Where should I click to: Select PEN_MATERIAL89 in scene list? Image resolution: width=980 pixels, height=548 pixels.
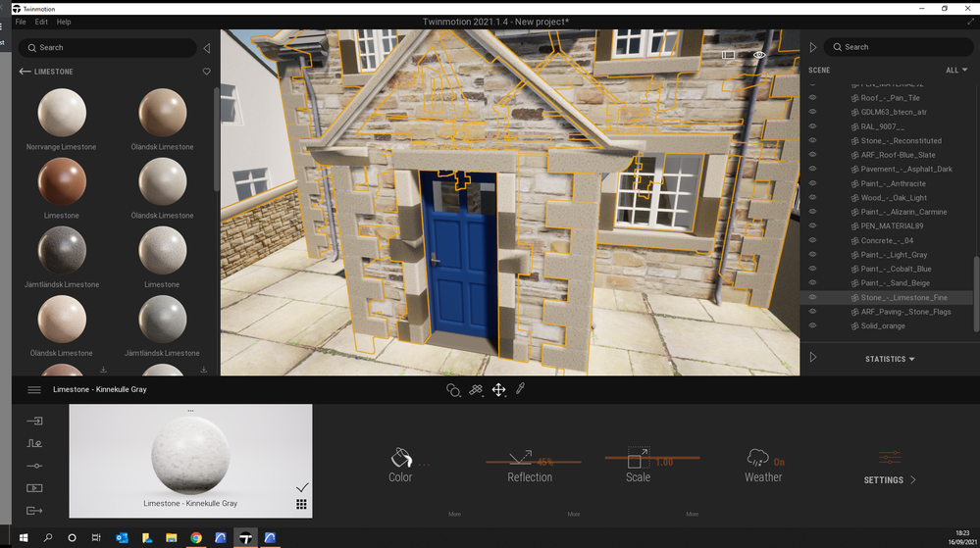click(x=892, y=226)
